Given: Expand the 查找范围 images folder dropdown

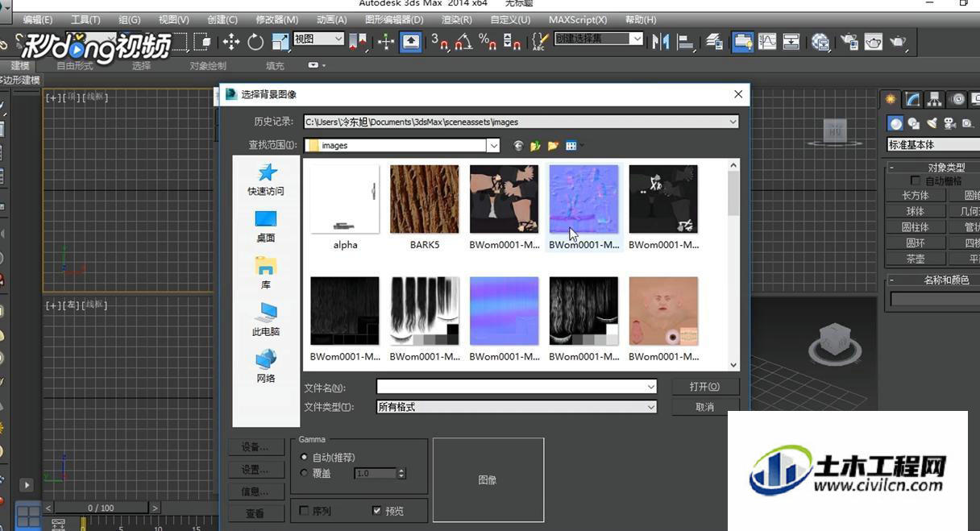Looking at the screenshot, I should tap(493, 146).
